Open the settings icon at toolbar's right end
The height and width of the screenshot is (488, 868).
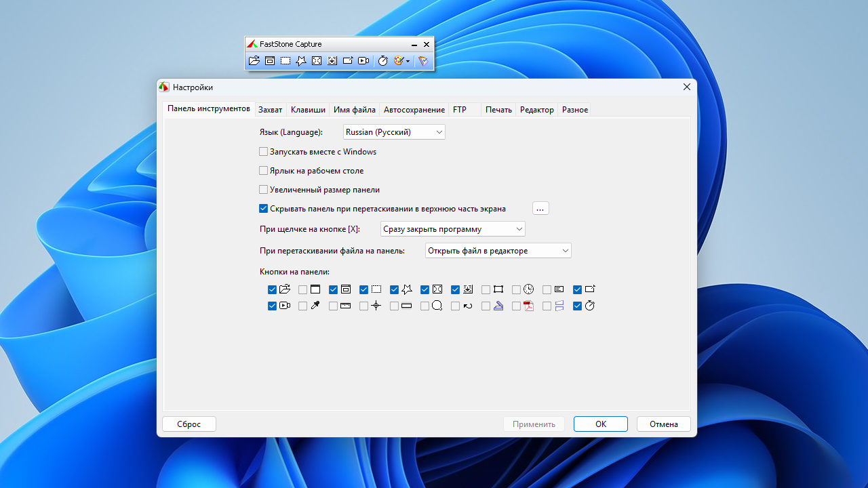tap(423, 61)
